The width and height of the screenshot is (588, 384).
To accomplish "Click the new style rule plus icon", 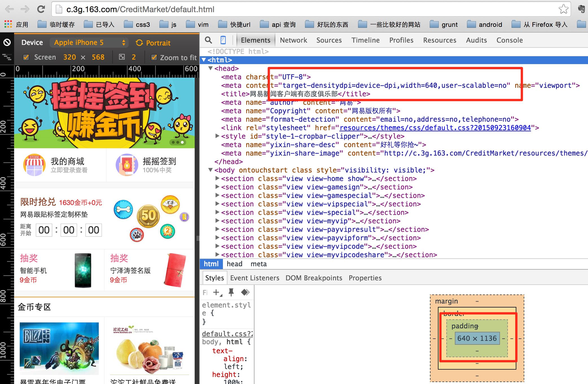I will [x=217, y=292].
